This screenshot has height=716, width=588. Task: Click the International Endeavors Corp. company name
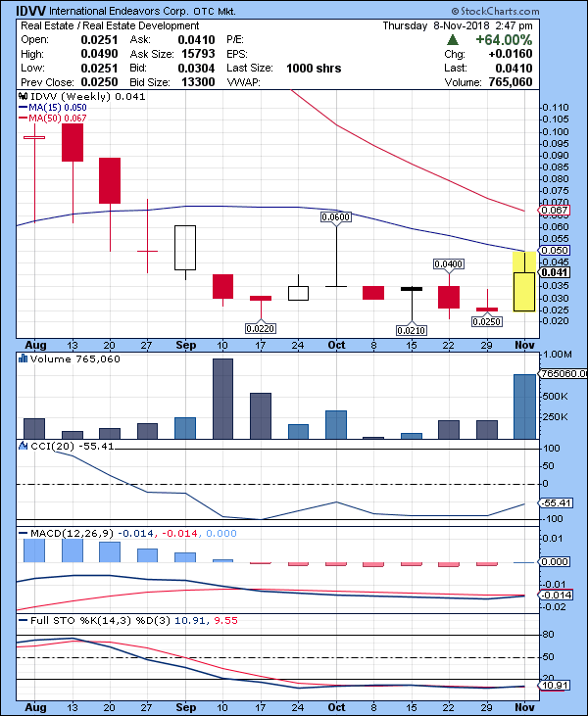[118, 12]
